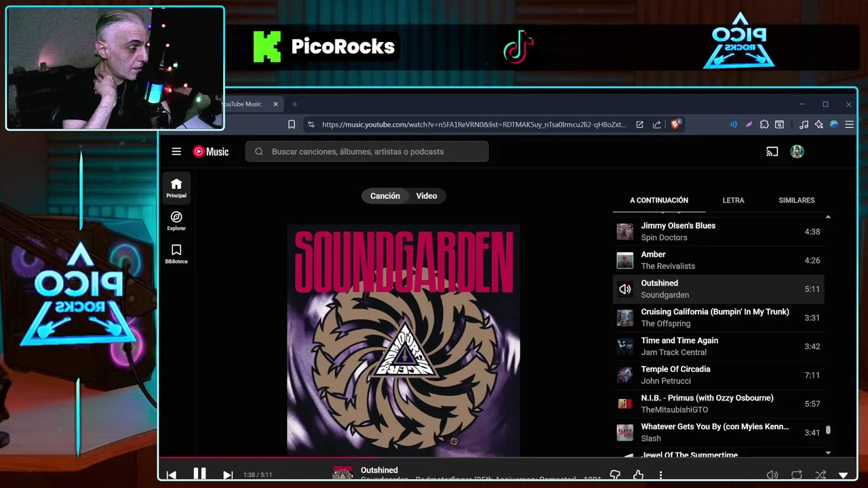Click the purple feather extension icon
This screenshot has height=488, width=868.
(749, 125)
